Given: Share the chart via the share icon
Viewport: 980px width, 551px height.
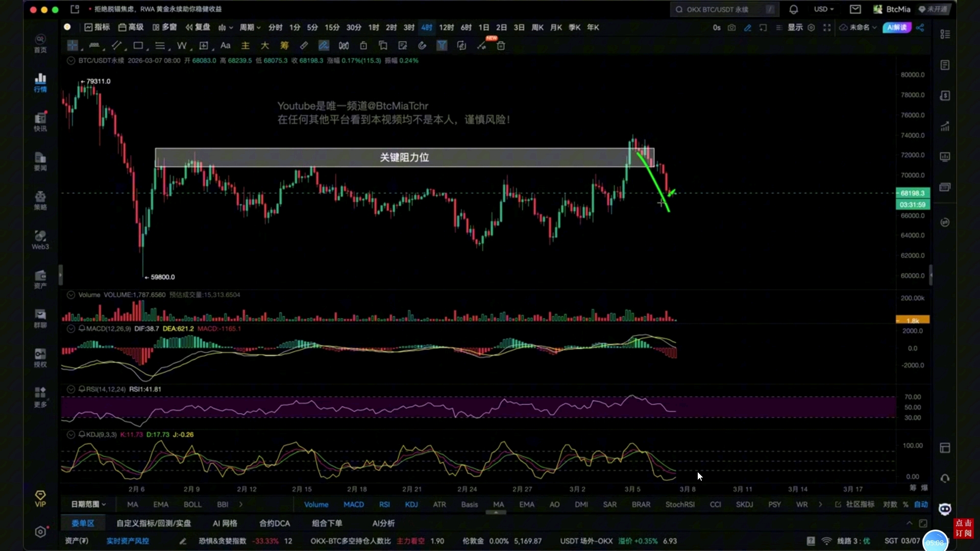Looking at the screenshot, I should pyautogui.click(x=920, y=28).
